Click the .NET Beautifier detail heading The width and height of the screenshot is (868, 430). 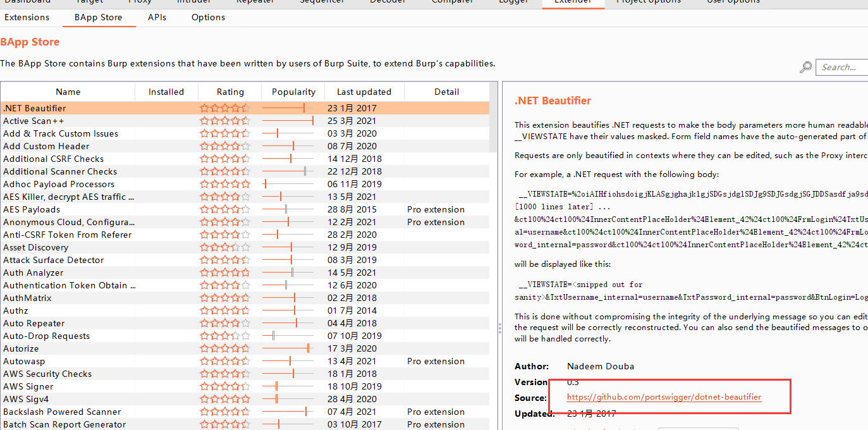(553, 101)
